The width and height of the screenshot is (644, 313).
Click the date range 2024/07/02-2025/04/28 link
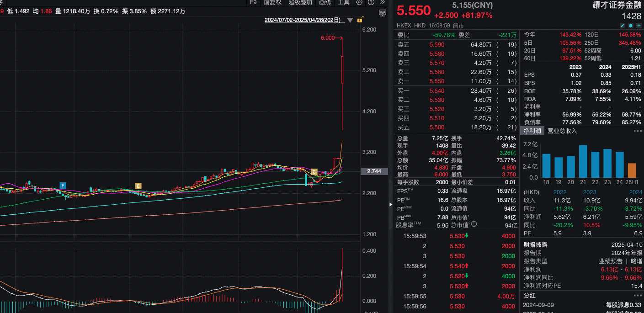(303, 20)
